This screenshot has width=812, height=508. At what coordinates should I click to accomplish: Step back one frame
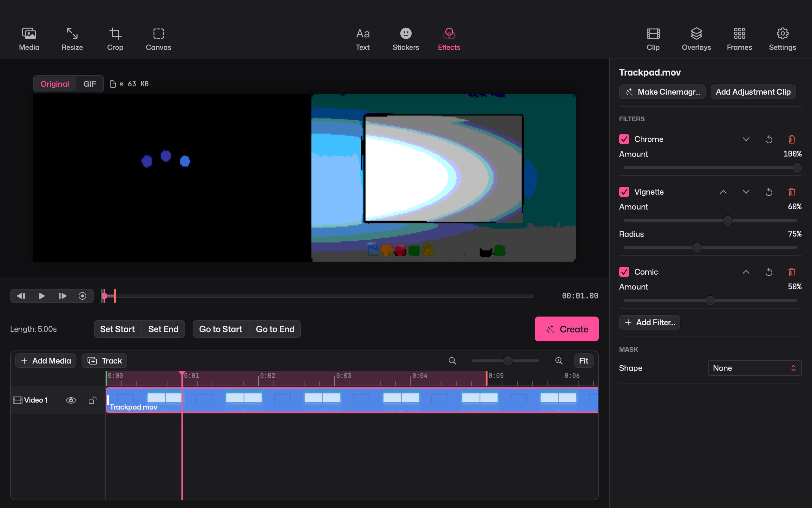[21, 296]
